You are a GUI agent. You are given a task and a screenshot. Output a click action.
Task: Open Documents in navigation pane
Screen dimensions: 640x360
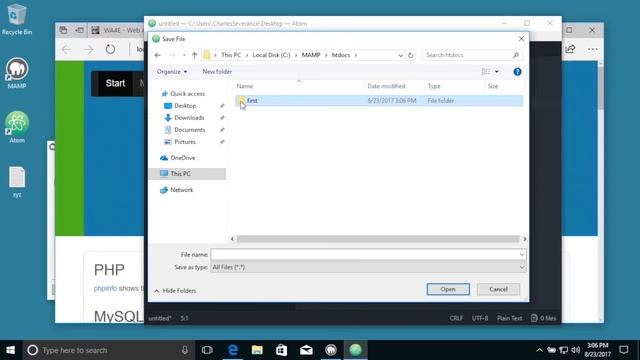[189, 130]
